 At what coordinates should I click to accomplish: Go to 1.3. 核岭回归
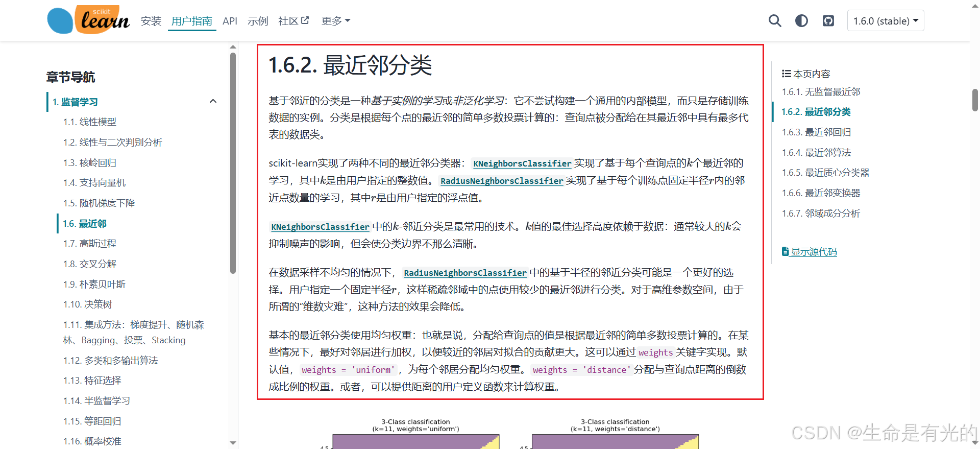click(90, 163)
